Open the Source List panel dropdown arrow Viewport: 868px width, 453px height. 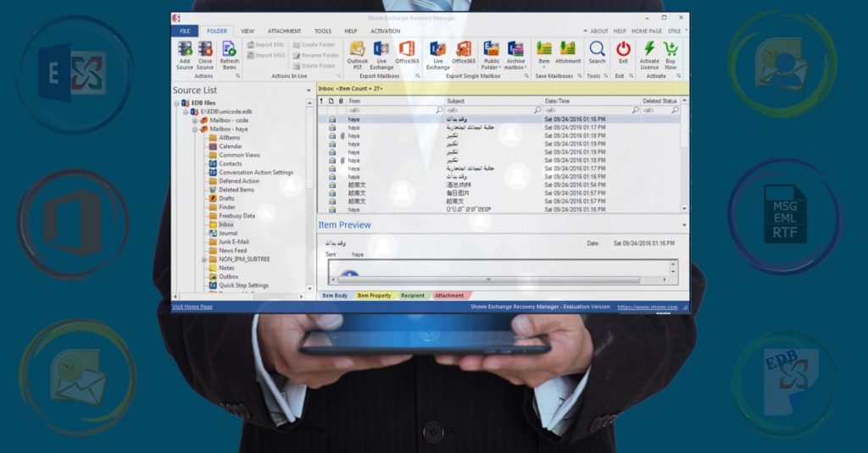point(309,91)
